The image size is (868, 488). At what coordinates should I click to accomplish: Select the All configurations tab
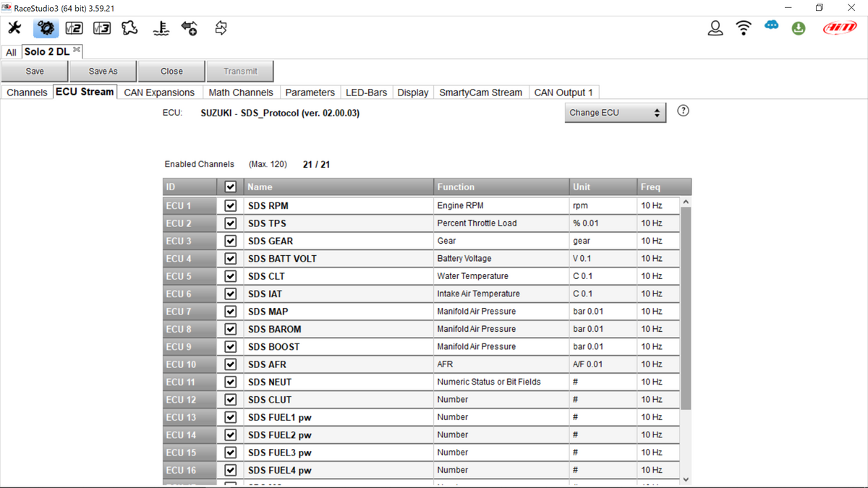(11, 52)
